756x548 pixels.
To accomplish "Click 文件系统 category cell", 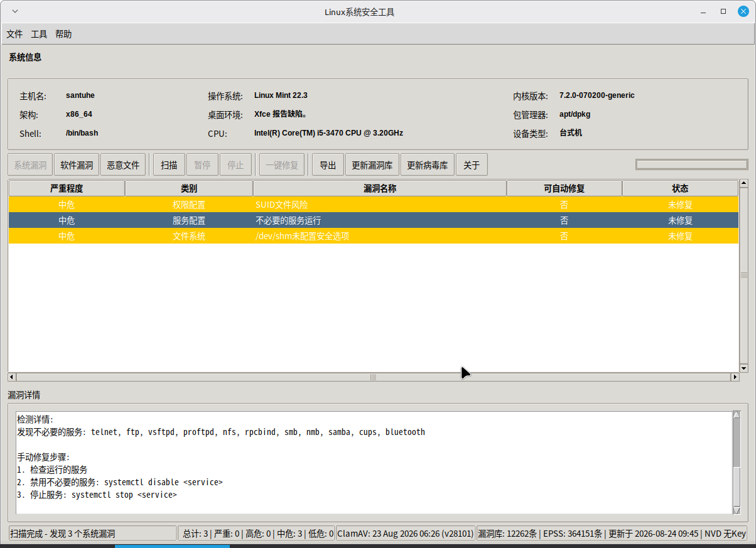I will coord(189,236).
